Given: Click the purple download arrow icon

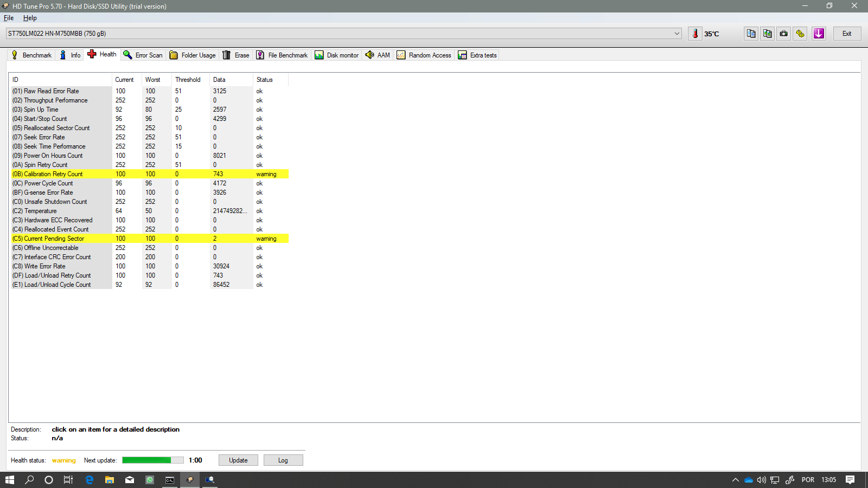Looking at the screenshot, I should tap(819, 34).
